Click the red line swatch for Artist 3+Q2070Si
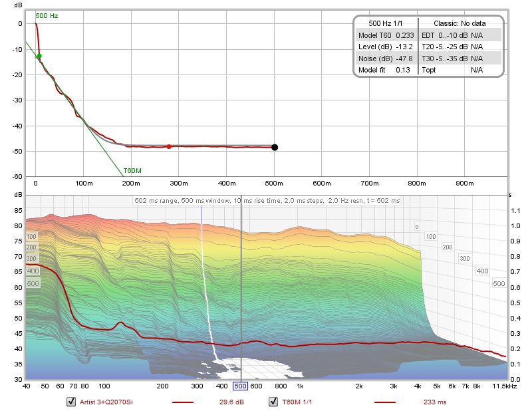Screen dimensions: 532x411 click(183, 402)
